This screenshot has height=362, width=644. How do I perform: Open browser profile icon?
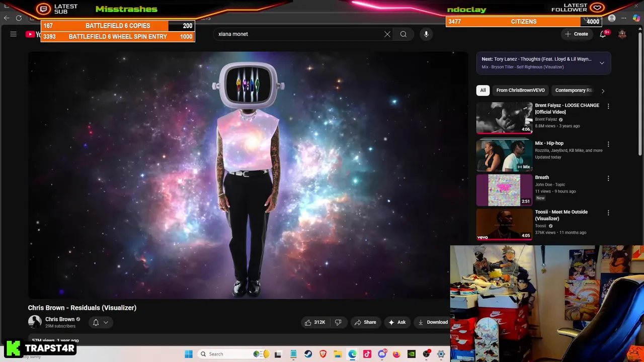tap(612, 19)
